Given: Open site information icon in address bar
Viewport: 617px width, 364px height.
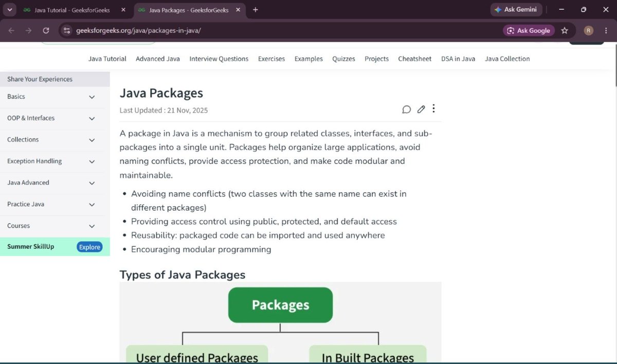Looking at the screenshot, I should 66,30.
